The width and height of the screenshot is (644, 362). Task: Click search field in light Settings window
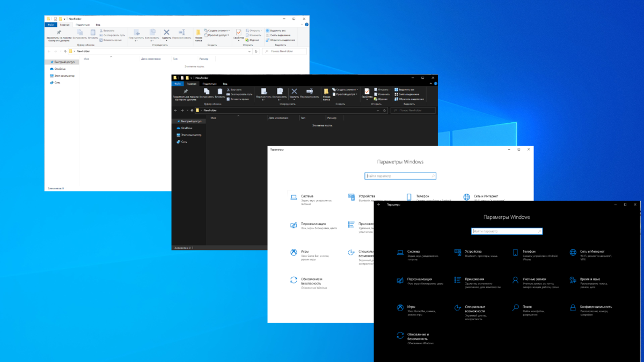pyautogui.click(x=400, y=176)
